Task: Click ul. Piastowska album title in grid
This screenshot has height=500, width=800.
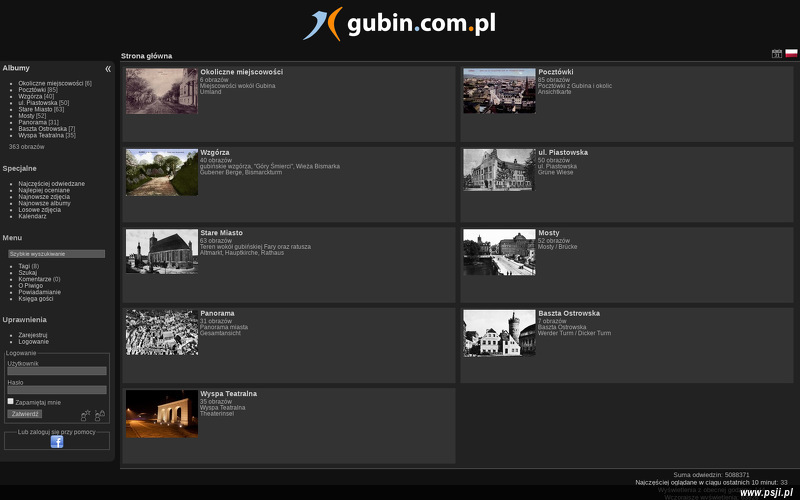Action: pyautogui.click(x=563, y=153)
